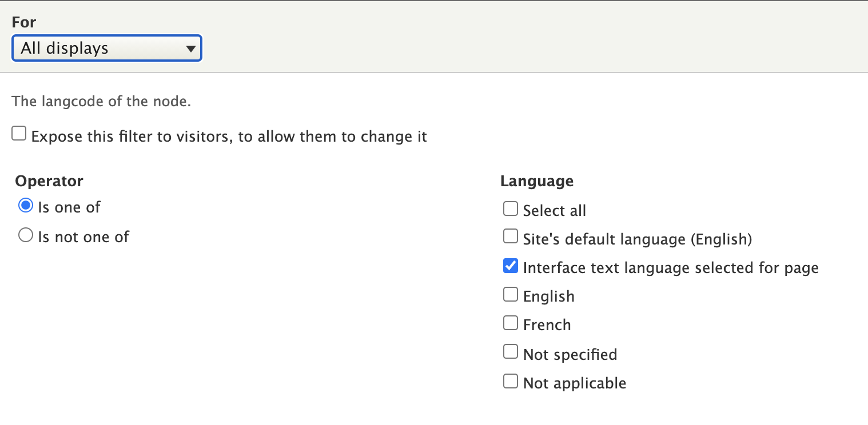
Task: Click the Language section heading
Action: tap(536, 181)
